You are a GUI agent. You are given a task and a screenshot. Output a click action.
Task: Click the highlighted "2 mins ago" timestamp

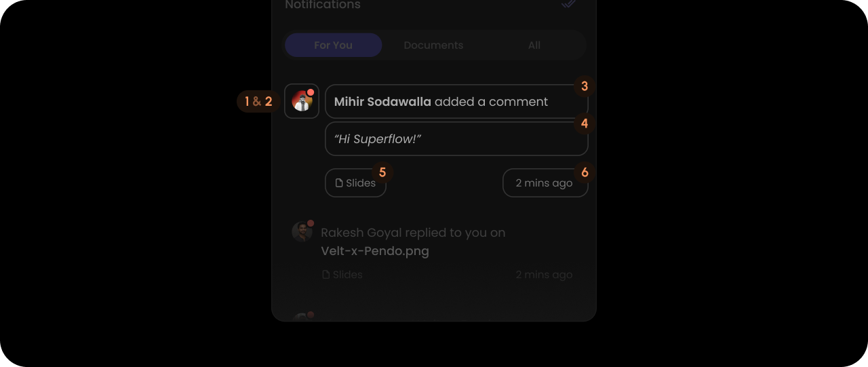[x=544, y=183]
